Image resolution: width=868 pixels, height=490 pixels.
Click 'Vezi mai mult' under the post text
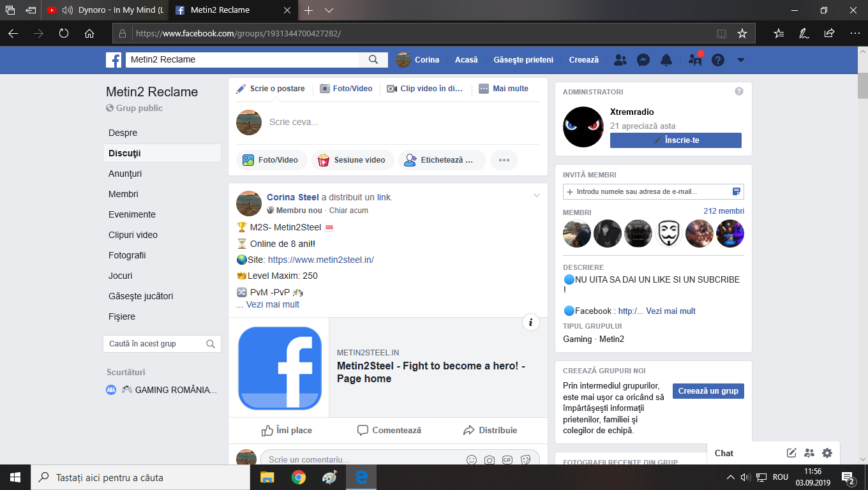point(273,304)
